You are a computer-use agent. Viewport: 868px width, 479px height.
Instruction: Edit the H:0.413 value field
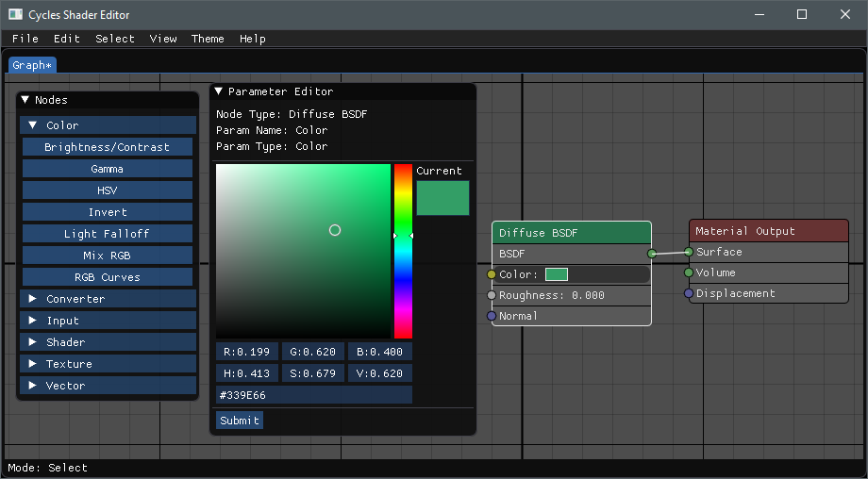click(x=247, y=372)
